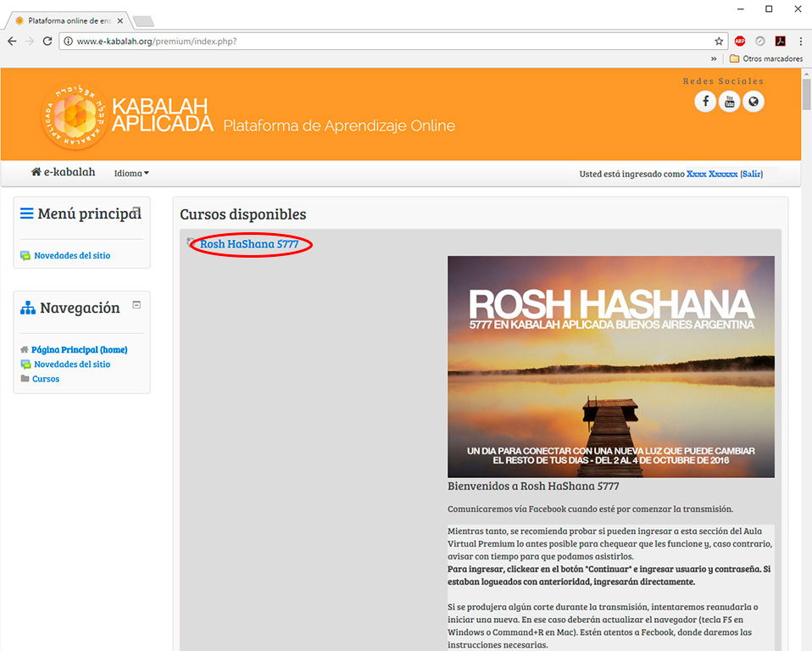The width and height of the screenshot is (812, 651).
Task: Click the Kabalah Aplicada logo
Action: (x=127, y=116)
